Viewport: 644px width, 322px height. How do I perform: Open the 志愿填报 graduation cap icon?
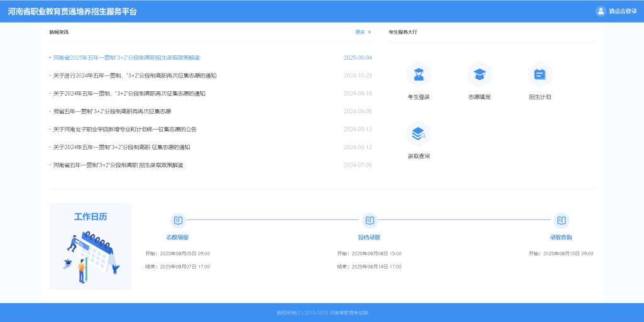(479, 75)
